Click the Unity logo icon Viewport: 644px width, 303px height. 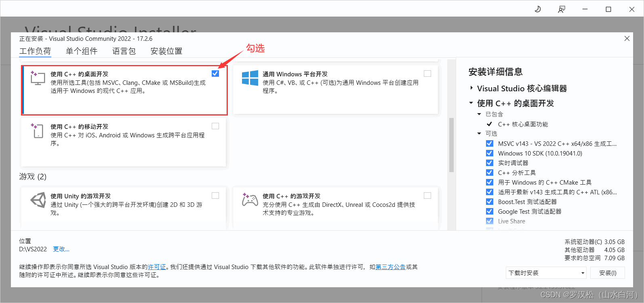[38, 200]
